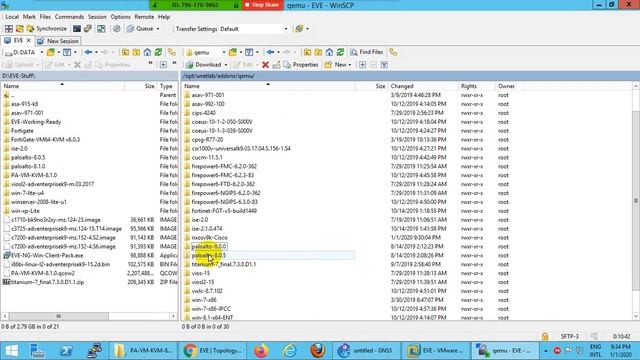Open untitled GNS3 taskbar item

[x=366, y=351]
